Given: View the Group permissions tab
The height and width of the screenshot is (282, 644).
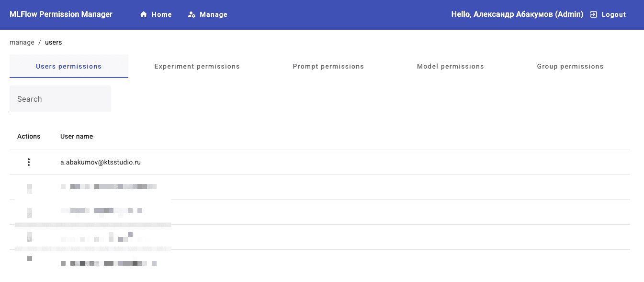Looking at the screenshot, I should 570,66.
